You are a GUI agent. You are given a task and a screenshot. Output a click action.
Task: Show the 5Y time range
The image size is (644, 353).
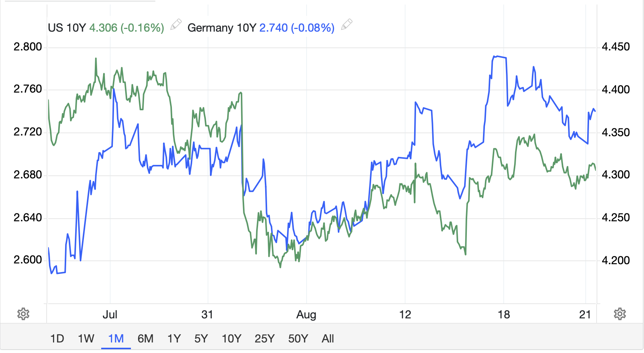coord(201,339)
